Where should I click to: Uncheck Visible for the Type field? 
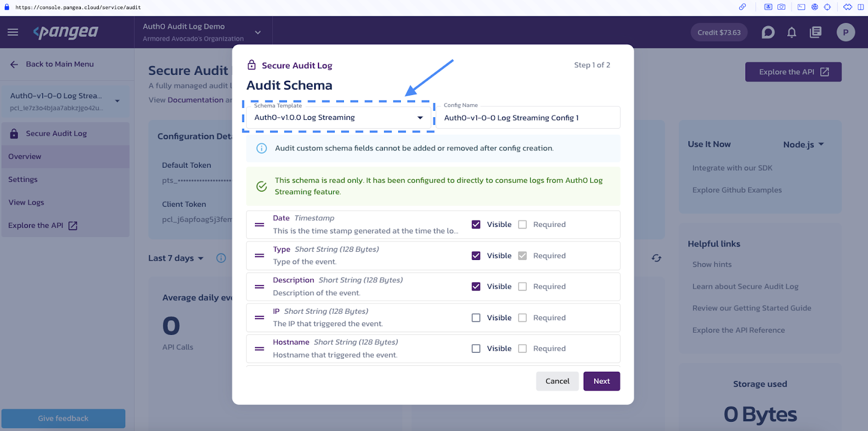[x=476, y=256]
